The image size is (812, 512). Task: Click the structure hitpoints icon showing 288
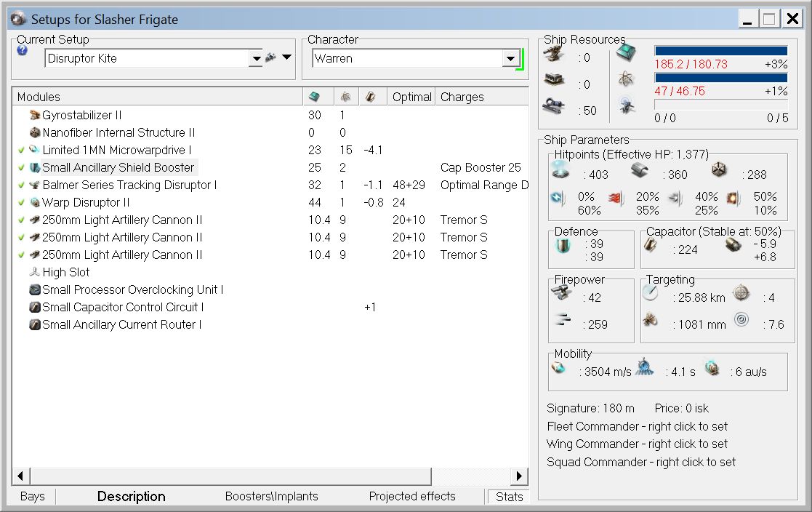(x=719, y=169)
